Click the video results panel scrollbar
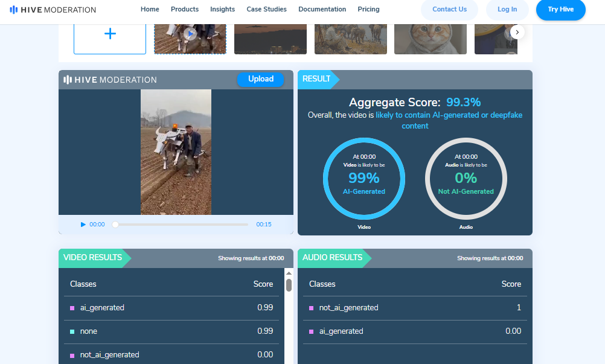Image resolution: width=605 pixels, height=364 pixels. coord(289,285)
